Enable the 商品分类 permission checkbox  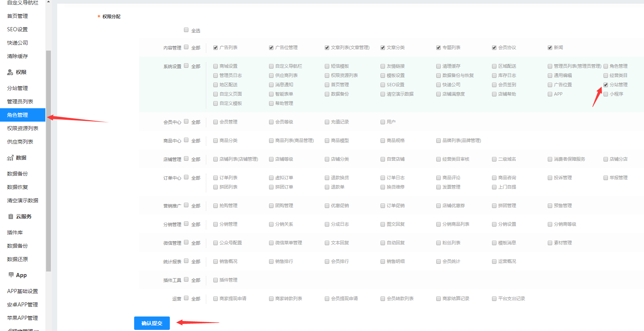tap(216, 141)
